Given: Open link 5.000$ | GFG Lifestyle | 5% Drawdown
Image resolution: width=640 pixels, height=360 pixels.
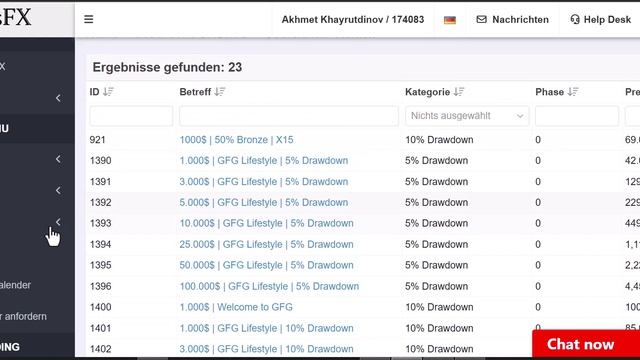Looking at the screenshot, I should 264,202.
